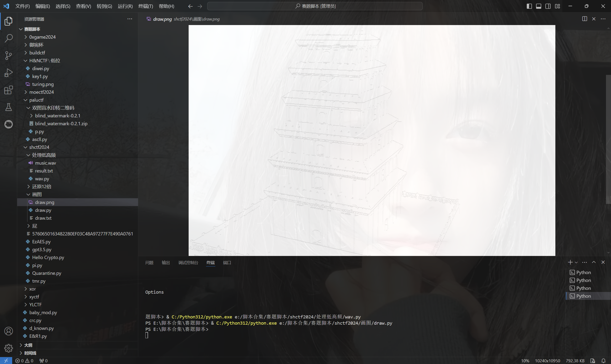The height and width of the screenshot is (364, 611).
Task: Open the 终端(T) menu
Action: (x=146, y=6)
